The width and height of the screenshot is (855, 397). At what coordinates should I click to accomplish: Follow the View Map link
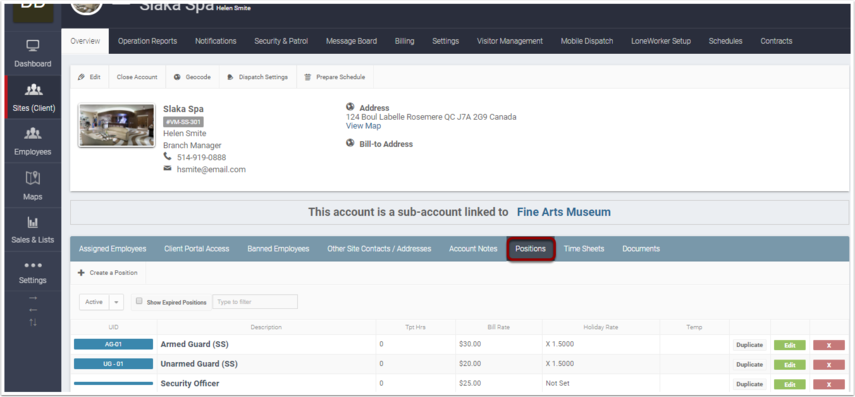click(364, 126)
